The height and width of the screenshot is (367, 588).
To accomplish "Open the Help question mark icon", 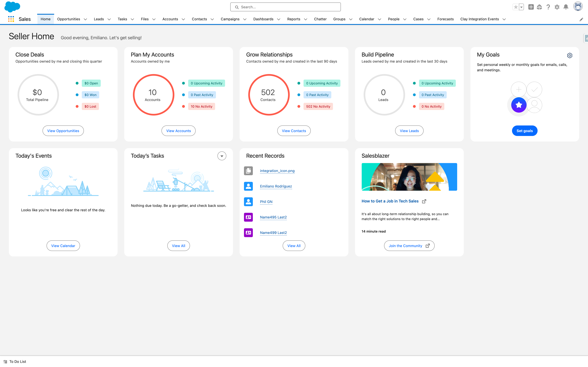I will click(x=548, y=7).
